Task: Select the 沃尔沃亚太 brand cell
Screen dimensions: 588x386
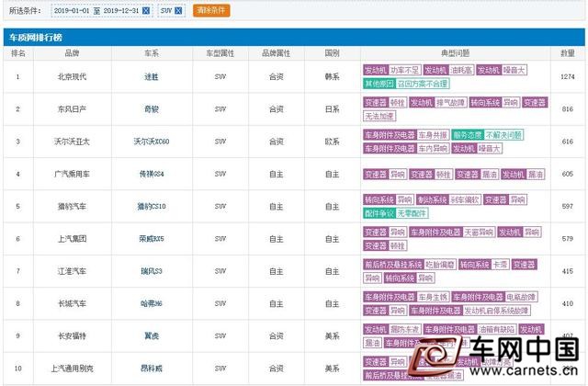Action: click(72, 142)
